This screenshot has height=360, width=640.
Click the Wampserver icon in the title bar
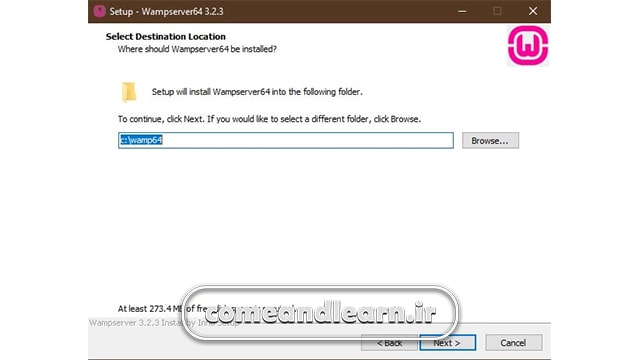click(99, 11)
